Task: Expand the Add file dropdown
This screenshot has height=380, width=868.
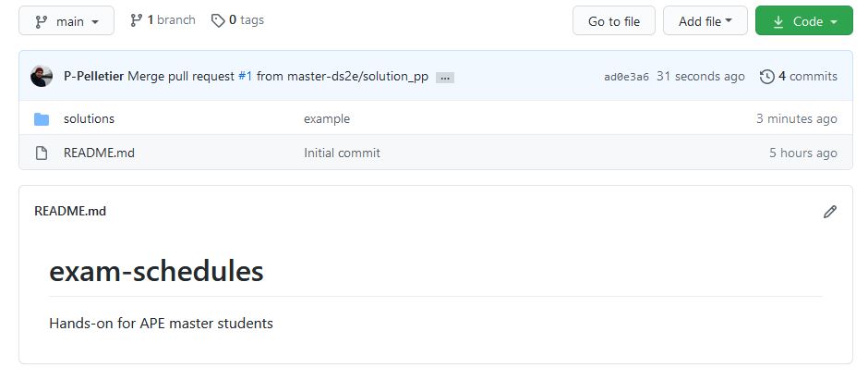Action: point(705,21)
